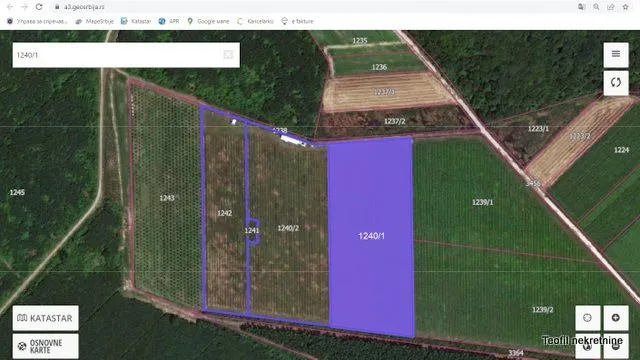Click parcel label 1235
Image resolution: width=640 pixels, height=360 pixels.
[360, 40]
